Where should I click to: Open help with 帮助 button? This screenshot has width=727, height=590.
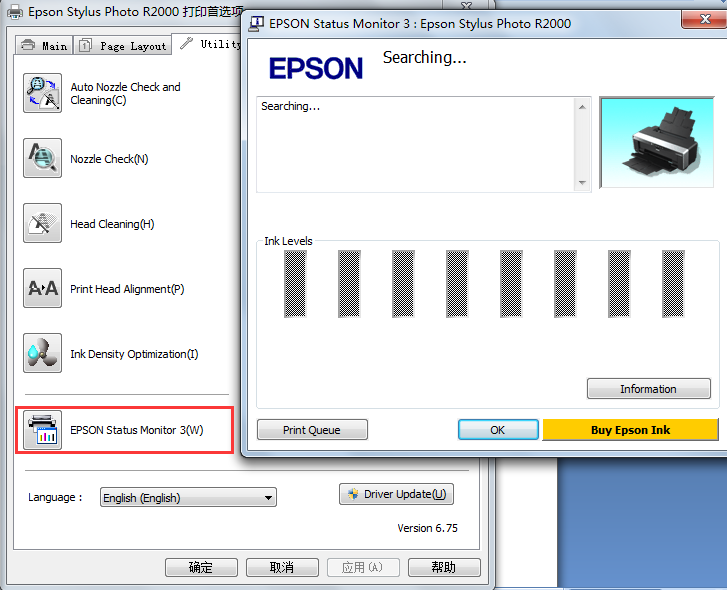point(444,567)
